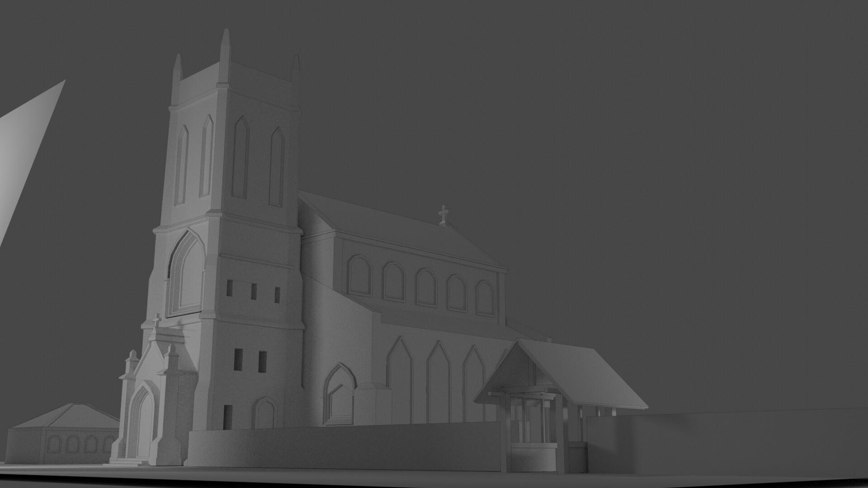This screenshot has width=868, height=488.
Task: Select the arched main entrance door
Action: click(x=144, y=425)
